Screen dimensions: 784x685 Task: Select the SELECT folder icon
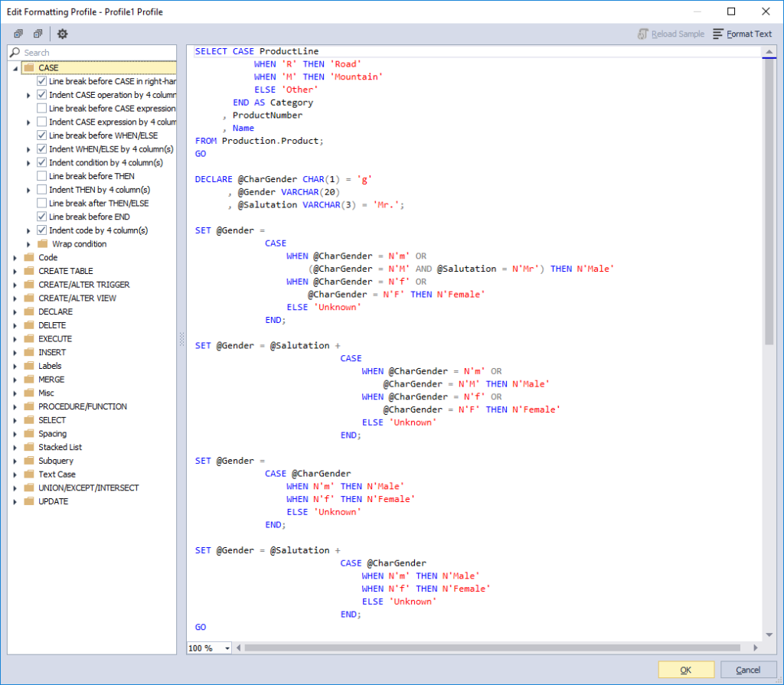pos(29,420)
